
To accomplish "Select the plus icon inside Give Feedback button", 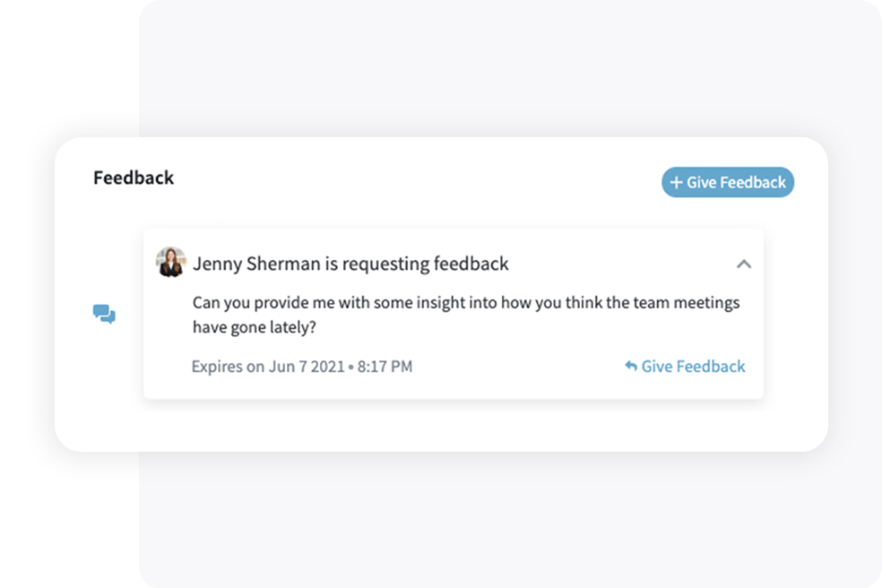I will (677, 182).
